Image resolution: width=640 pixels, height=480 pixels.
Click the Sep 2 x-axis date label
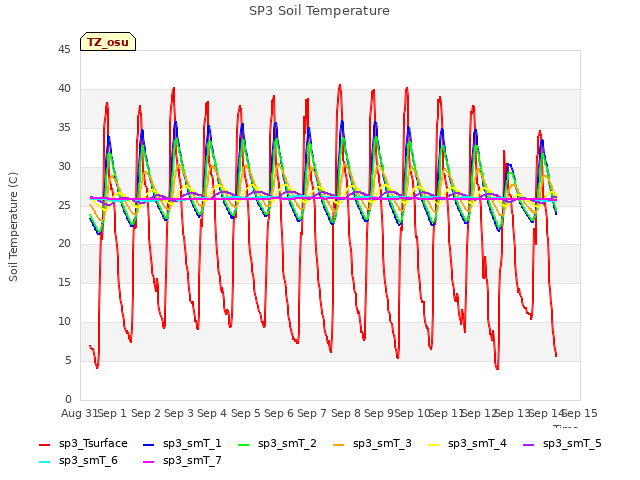[x=146, y=413]
